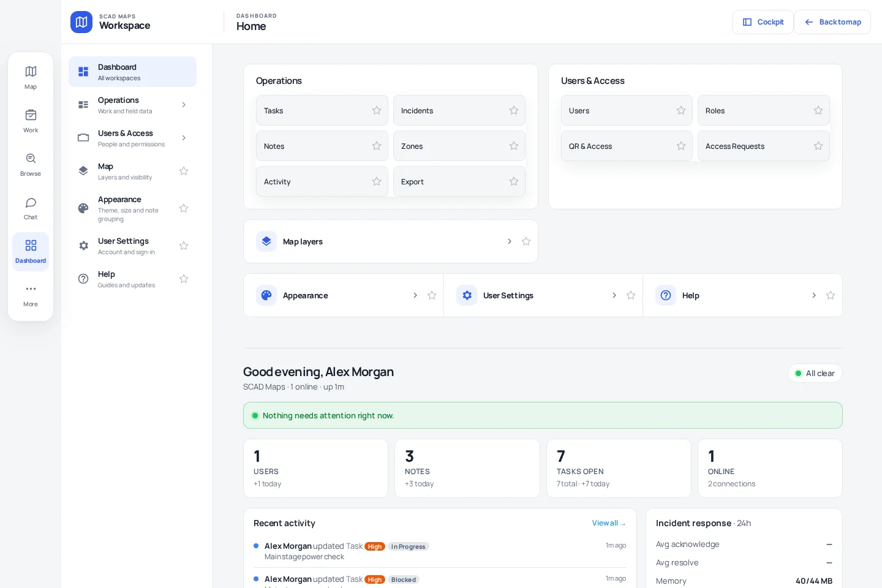The image size is (882, 588).
Task: Open the Export shortcut
Action: [459, 181]
